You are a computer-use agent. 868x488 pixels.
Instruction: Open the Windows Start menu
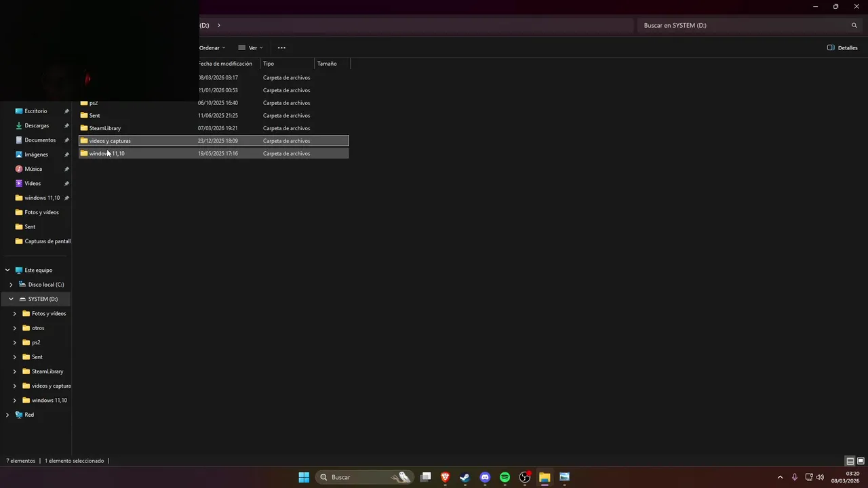click(x=304, y=477)
